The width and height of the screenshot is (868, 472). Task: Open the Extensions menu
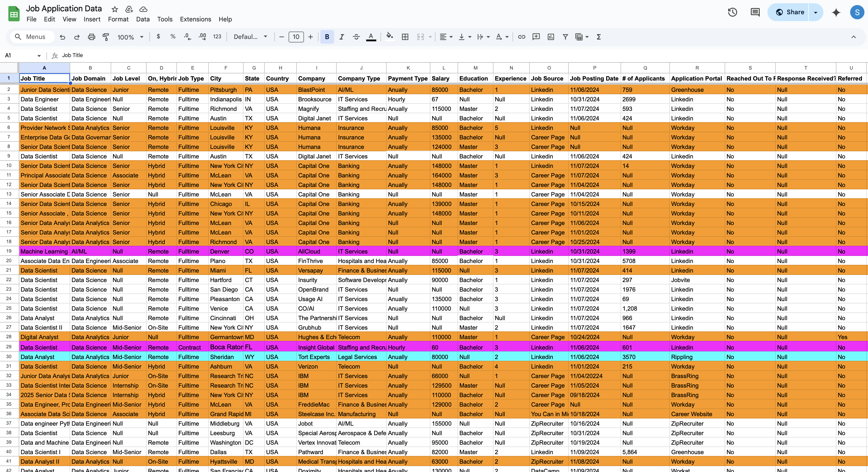[x=195, y=19]
